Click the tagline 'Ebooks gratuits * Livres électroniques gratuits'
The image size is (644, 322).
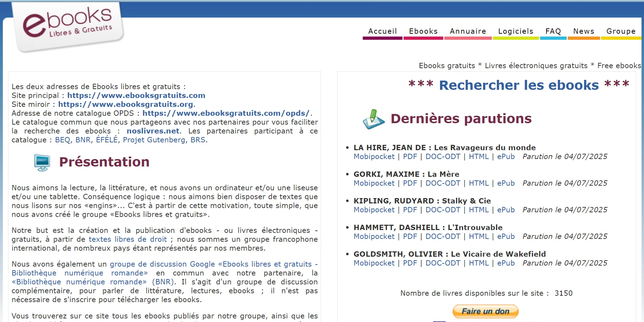click(503, 66)
